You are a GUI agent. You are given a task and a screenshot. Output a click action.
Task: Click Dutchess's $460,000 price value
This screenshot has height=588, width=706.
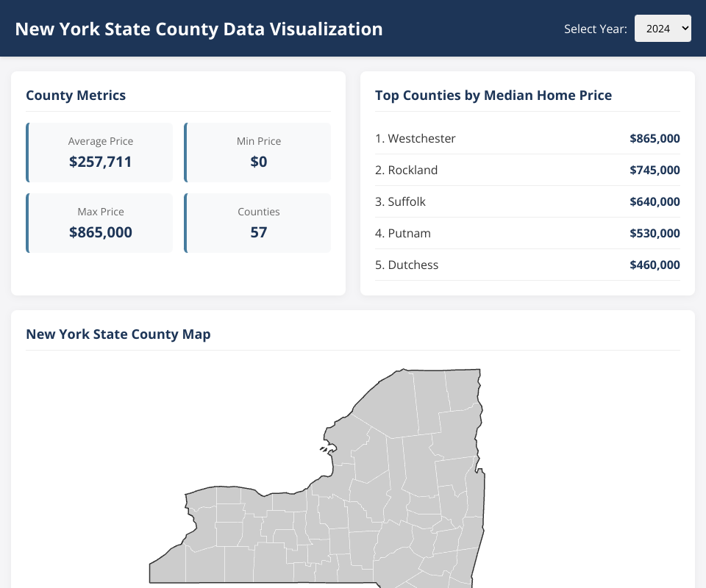coord(655,265)
